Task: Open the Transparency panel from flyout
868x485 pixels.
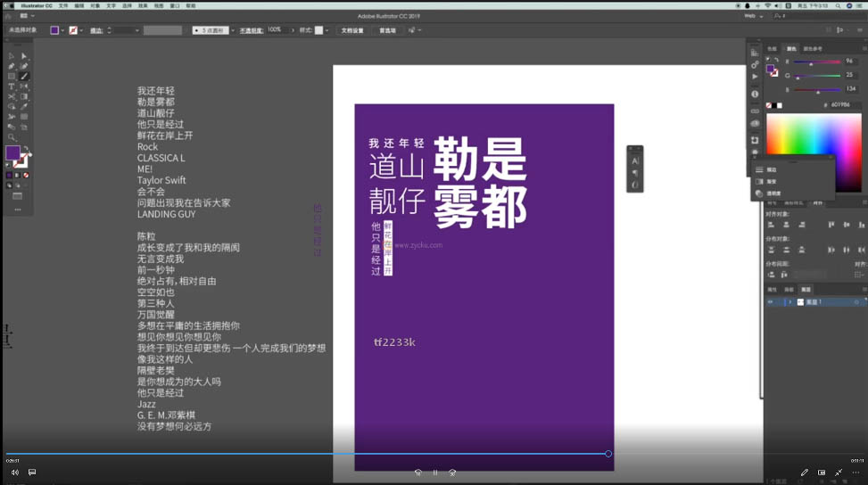Action: pos(769,193)
